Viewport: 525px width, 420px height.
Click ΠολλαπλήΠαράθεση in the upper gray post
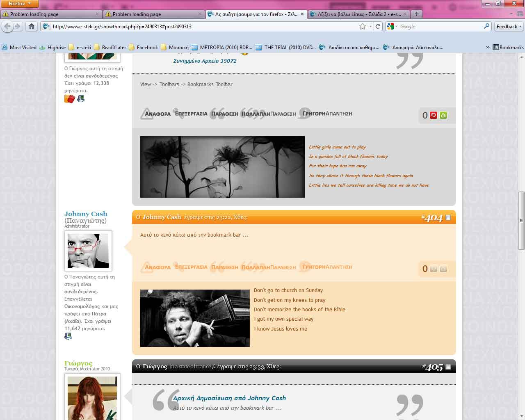(269, 114)
